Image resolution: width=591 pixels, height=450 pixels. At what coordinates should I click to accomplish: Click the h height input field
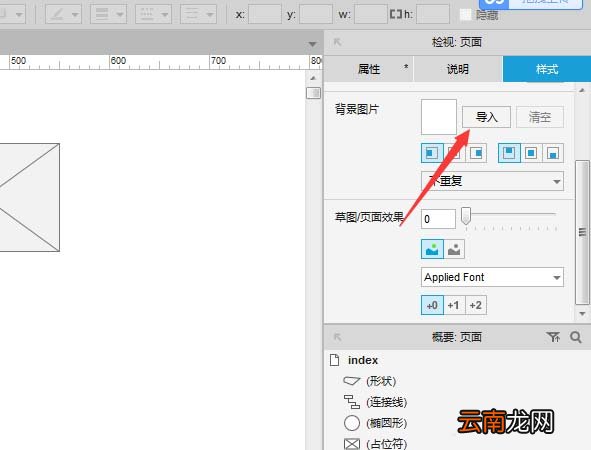[433, 14]
